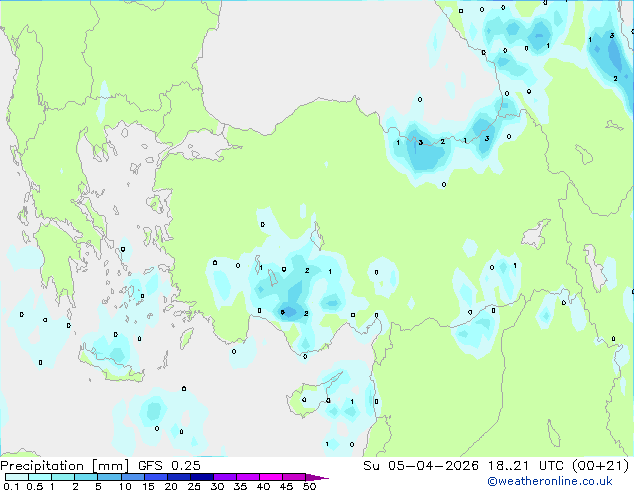Click the '0.25' model resolution text
Viewport: 634px width, 490px height.
click(186, 466)
